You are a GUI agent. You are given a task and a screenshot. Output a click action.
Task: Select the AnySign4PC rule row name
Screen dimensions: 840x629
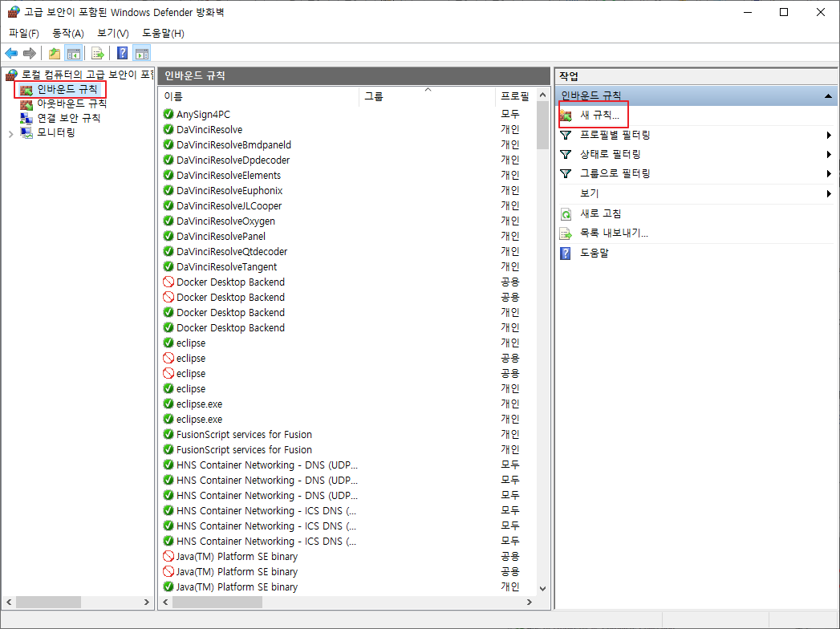point(203,114)
